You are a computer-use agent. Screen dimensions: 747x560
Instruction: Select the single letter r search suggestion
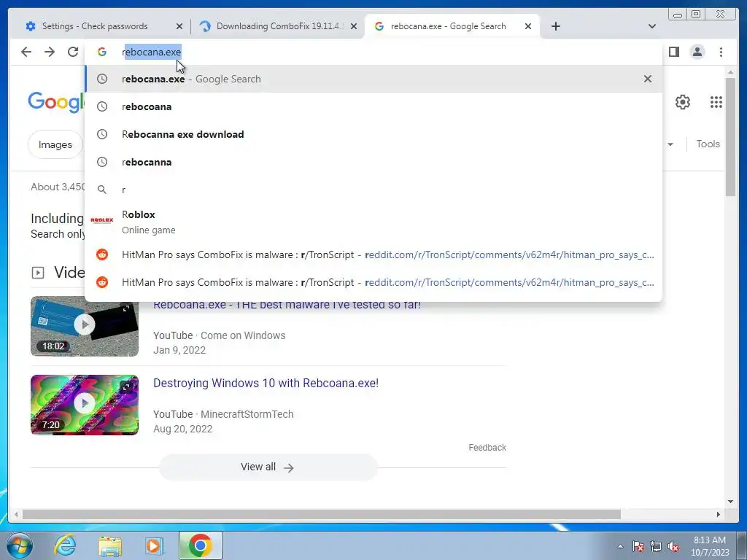[x=373, y=190]
